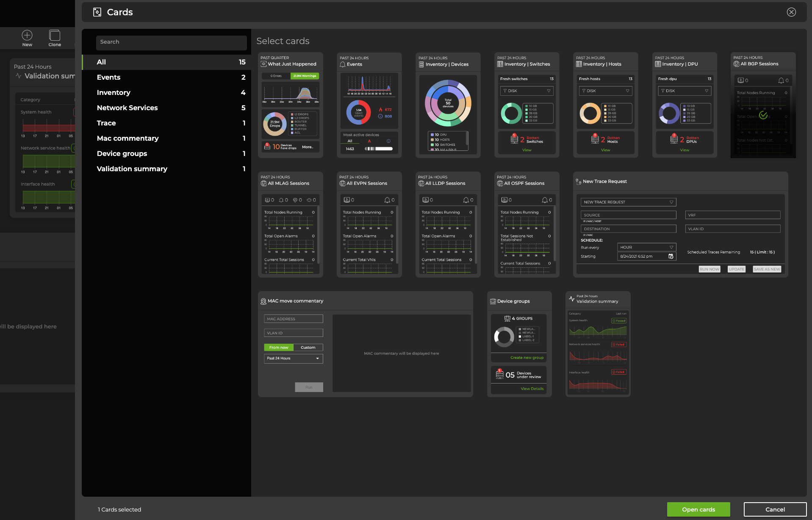Screen dimensions: 812x520
Task: Click the Validation summary card pulse icon
Action: pos(571,299)
